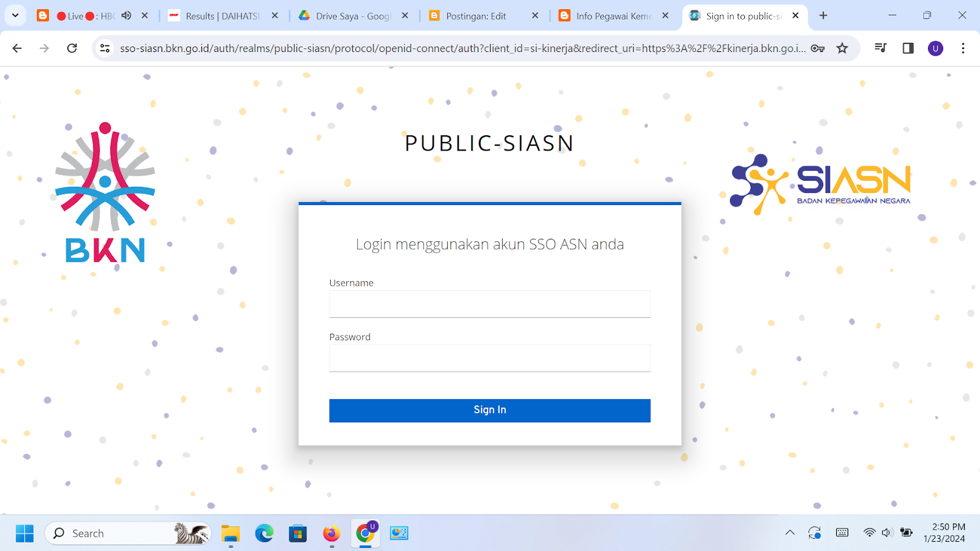Toggle Chrome side panel
This screenshot has width=980, height=551.
tap(908, 48)
